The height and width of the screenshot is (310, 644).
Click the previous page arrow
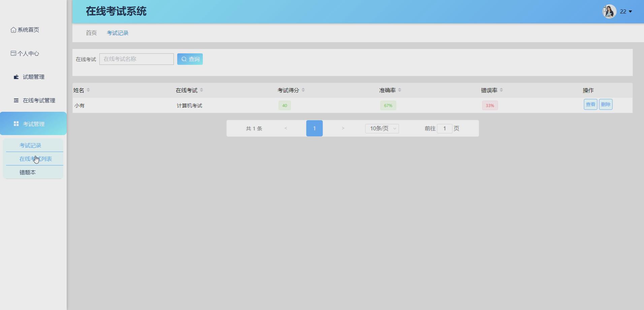pyautogui.click(x=286, y=128)
